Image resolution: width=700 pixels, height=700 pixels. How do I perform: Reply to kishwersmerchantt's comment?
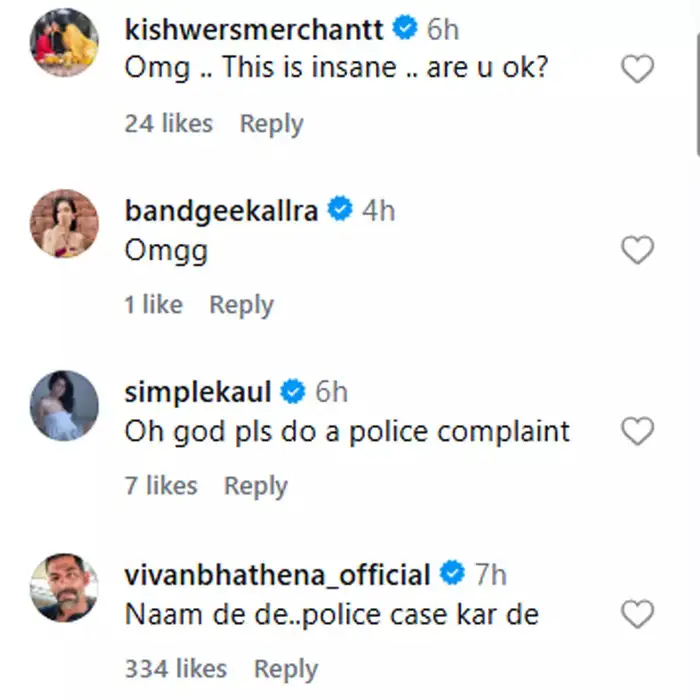[271, 124]
